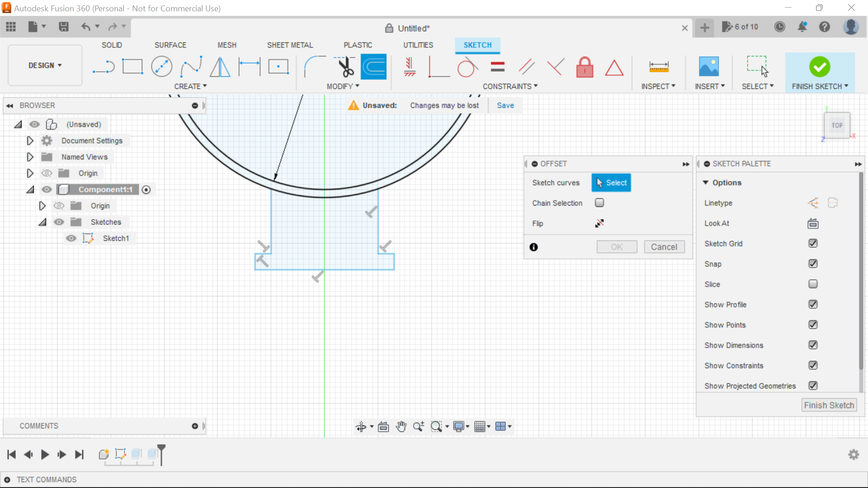Image resolution: width=868 pixels, height=488 pixels.
Task: Apply the Fix/UnFix lock constraint
Action: tap(585, 66)
